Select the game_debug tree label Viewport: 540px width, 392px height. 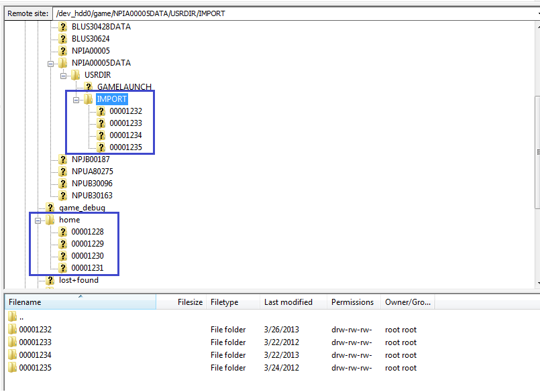coord(82,208)
